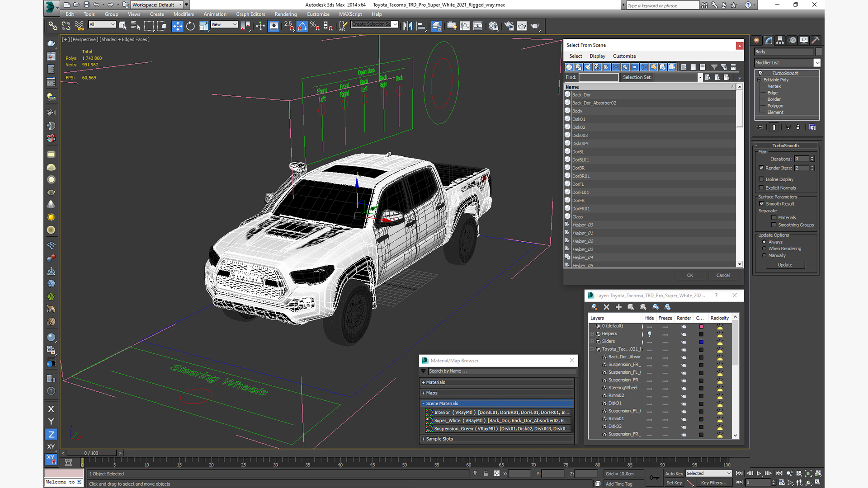Open the MAXScript menu
This screenshot has width=868, height=488.
click(350, 14)
